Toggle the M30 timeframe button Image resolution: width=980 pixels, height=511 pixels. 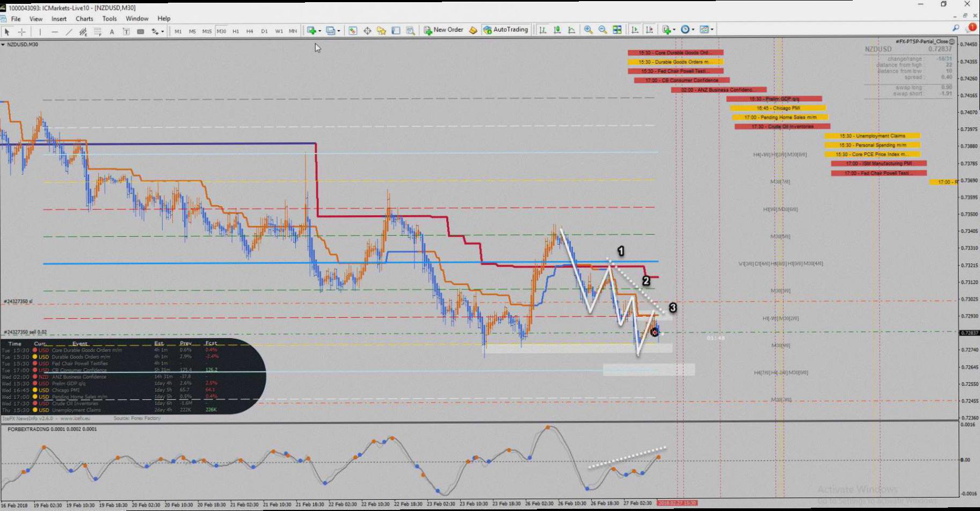coord(221,31)
